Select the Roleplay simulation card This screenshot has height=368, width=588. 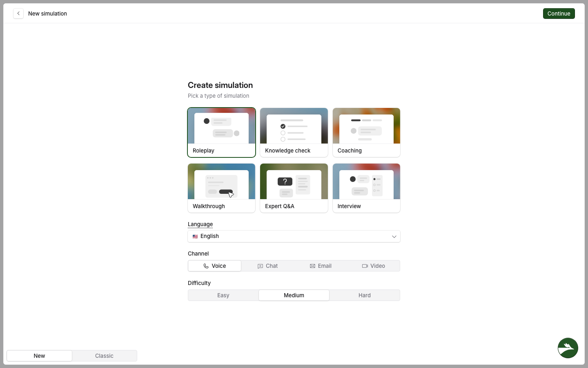[x=221, y=132]
